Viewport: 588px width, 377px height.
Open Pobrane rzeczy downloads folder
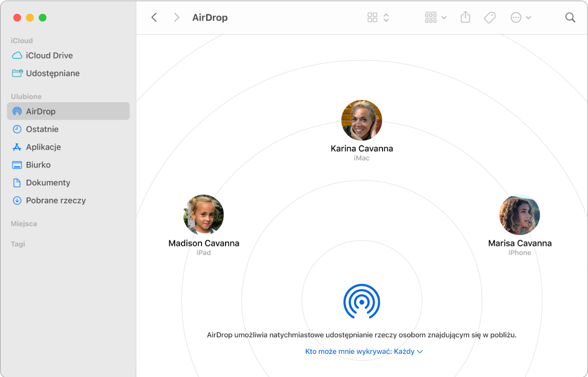pos(68,200)
